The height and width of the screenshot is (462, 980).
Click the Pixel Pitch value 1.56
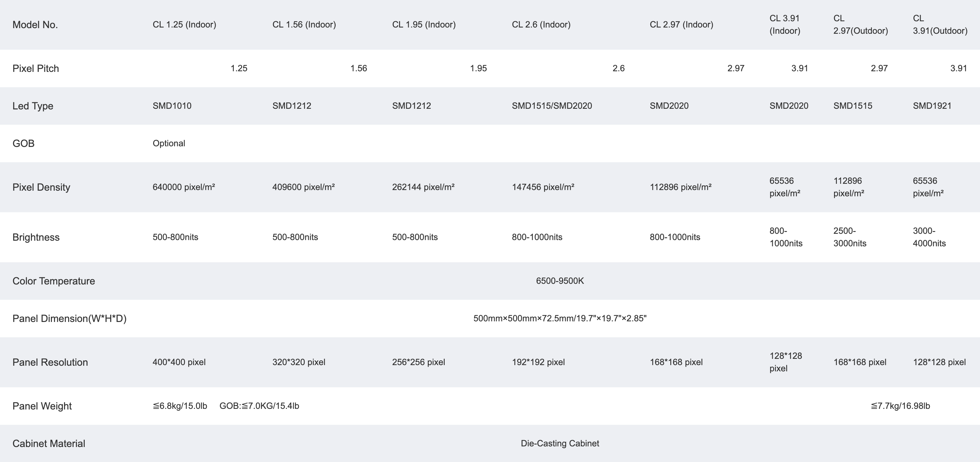click(x=358, y=68)
